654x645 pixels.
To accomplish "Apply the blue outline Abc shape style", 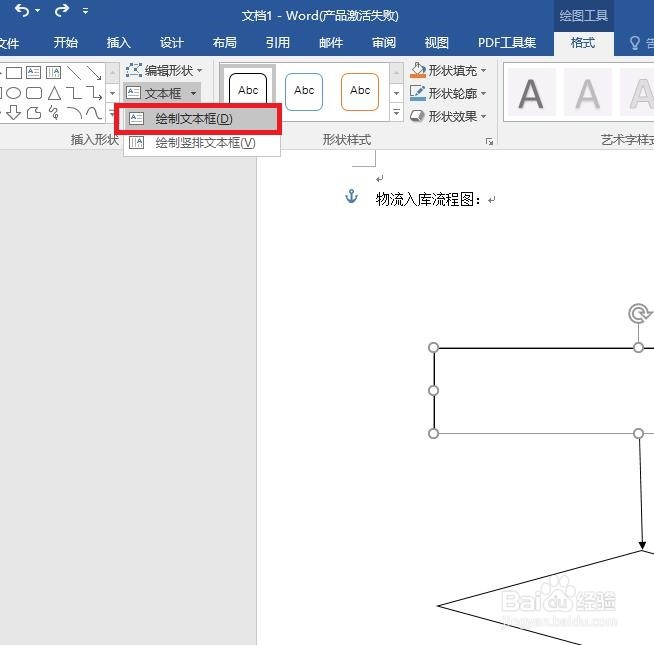I will 304,92.
